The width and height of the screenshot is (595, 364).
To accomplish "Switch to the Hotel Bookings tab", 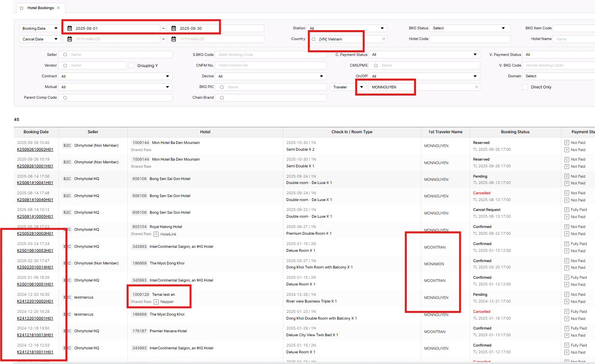I will tap(40, 8).
